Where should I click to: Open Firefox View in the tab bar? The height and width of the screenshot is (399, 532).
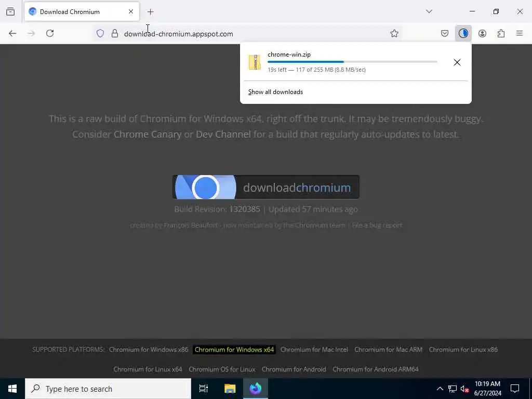click(x=10, y=11)
